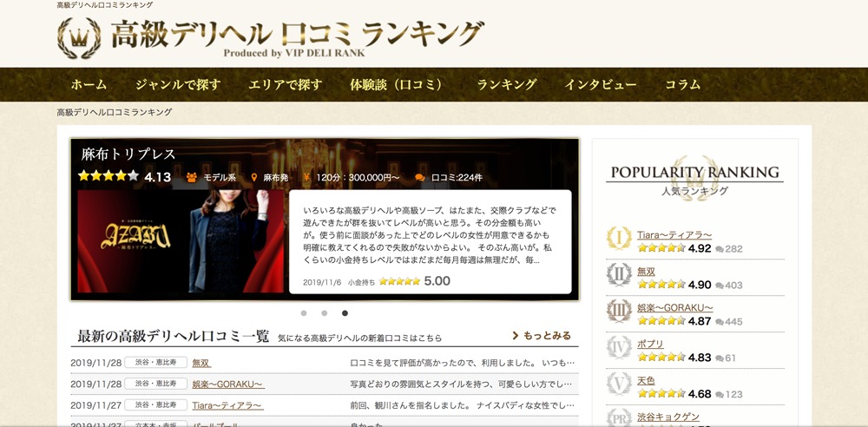Select the second carousel dot
This screenshot has height=427, width=868.
(325, 313)
